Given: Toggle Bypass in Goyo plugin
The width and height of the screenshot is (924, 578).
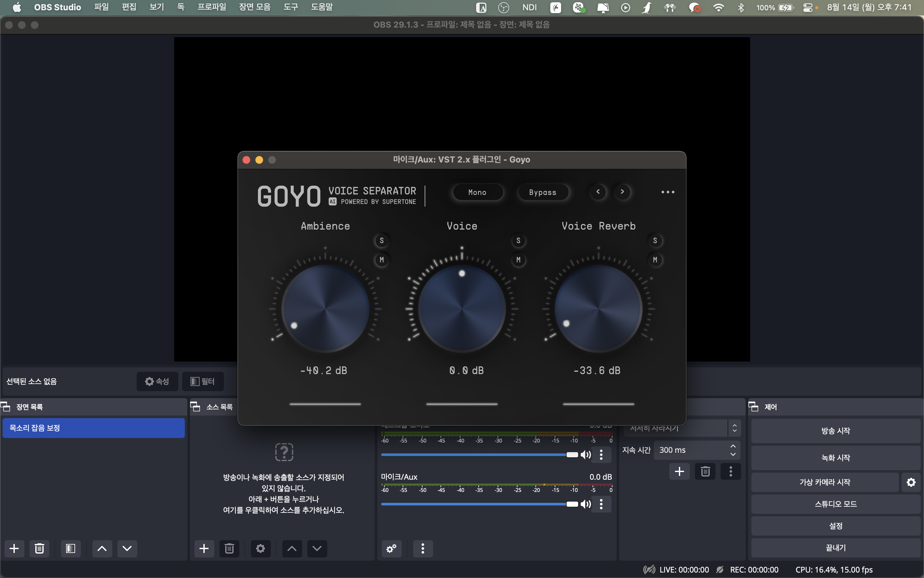Looking at the screenshot, I should (x=543, y=192).
